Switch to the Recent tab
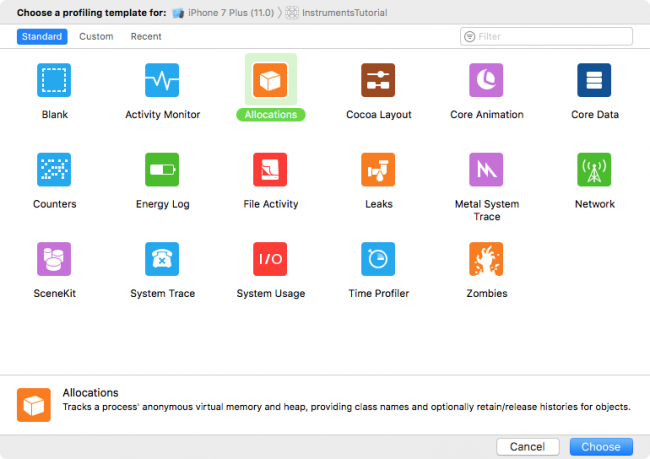 [x=146, y=37]
